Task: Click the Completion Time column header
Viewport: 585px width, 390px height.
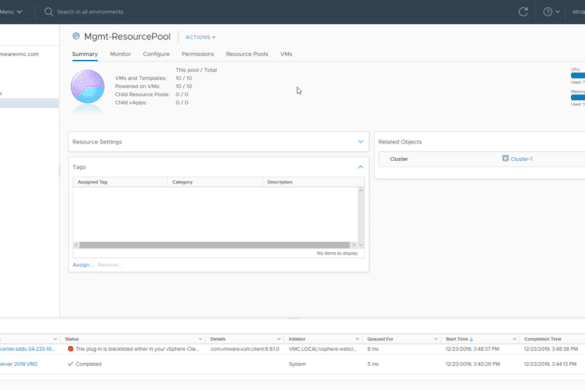Action: pyautogui.click(x=552, y=339)
